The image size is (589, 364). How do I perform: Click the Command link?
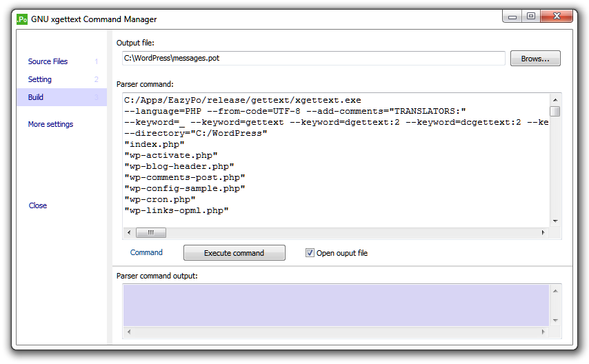point(146,252)
